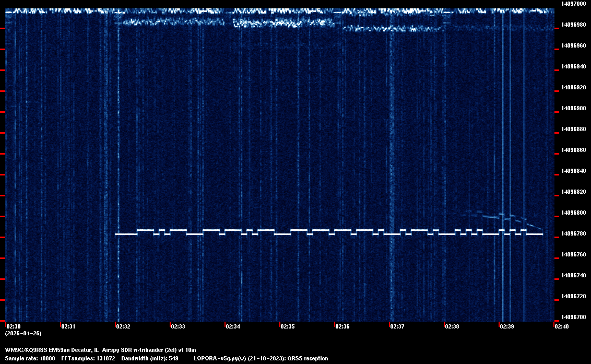
Task: Select the 02:39 time marker
Action: (x=507, y=326)
